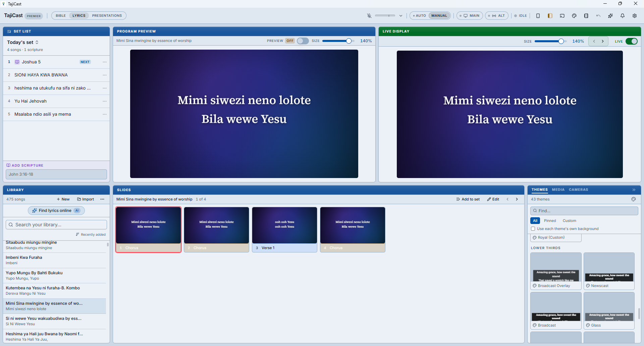Viewport: 644px width, 346px height.
Task: Check Use each theme's own background
Action: tap(533, 229)
